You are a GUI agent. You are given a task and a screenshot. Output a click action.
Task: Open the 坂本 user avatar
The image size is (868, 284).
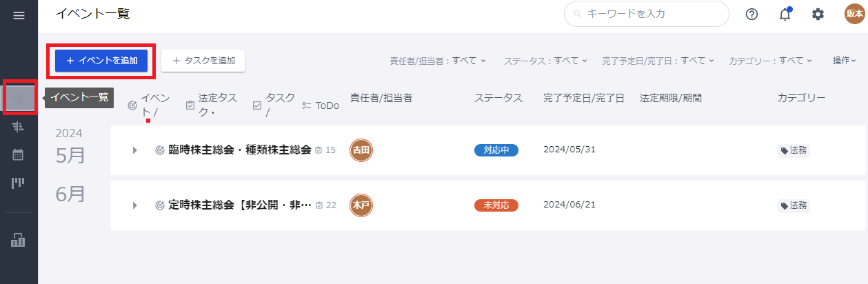pos(854,14)
